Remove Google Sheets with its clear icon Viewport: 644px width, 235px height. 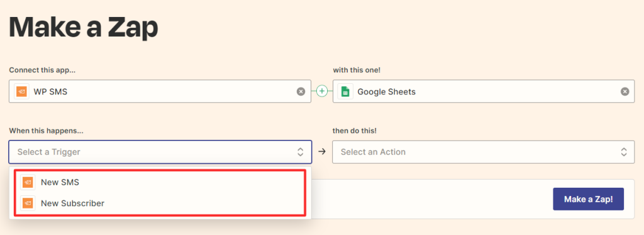pos(625,91)
